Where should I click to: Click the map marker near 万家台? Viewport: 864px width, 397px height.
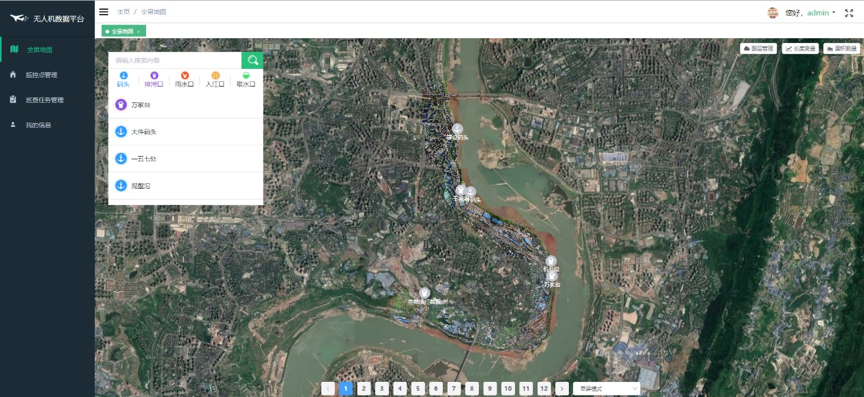(552, 276)
